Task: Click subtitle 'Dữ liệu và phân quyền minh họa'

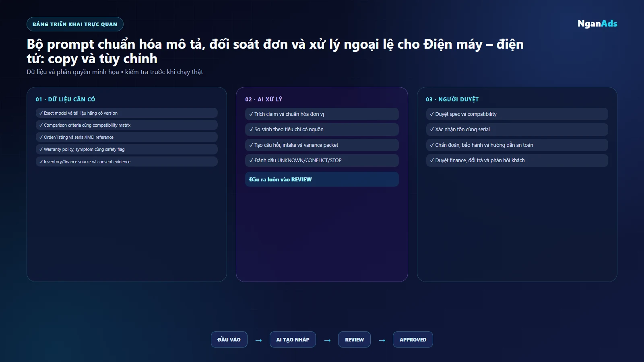Action: [x=73, y=72]
